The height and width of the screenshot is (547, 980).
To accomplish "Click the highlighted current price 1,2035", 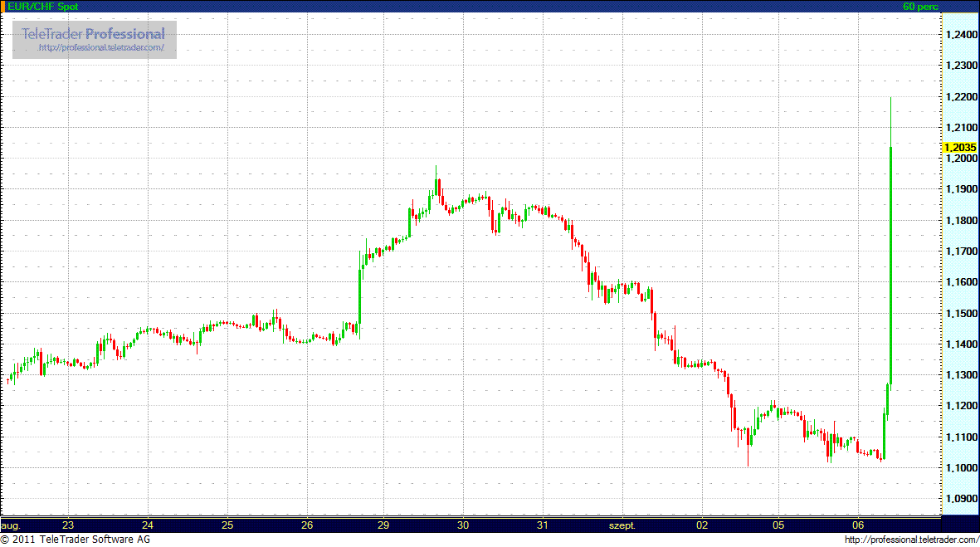I will coord(959,148).
